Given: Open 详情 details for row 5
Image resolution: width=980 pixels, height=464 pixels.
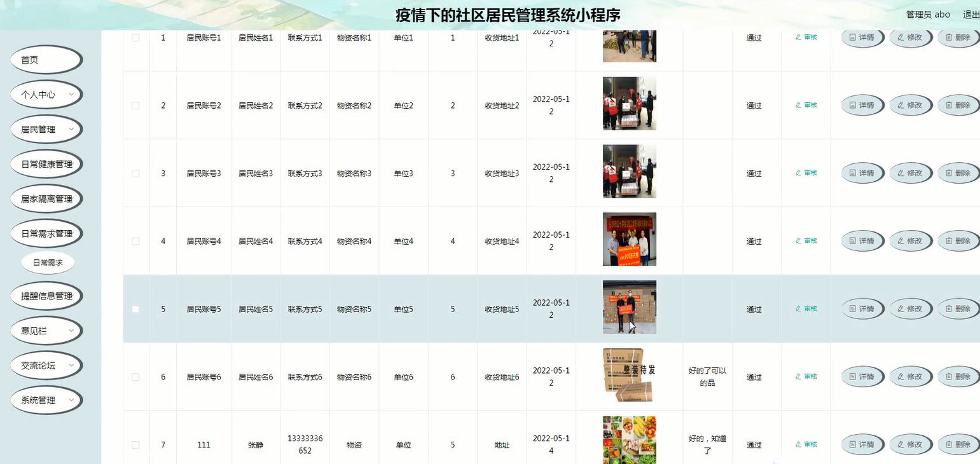Looking at the screenshot, I should coord(862,309).
